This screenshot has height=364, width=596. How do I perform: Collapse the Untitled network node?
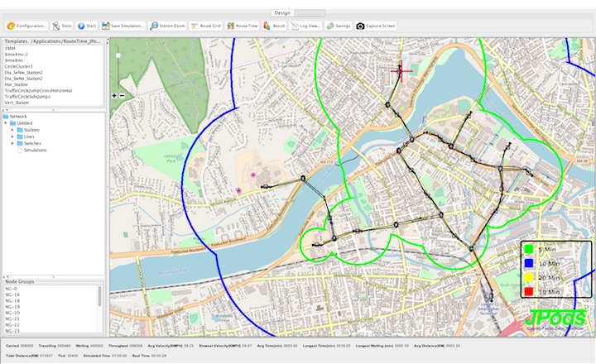pyautogui.click(x=7, y=123)
